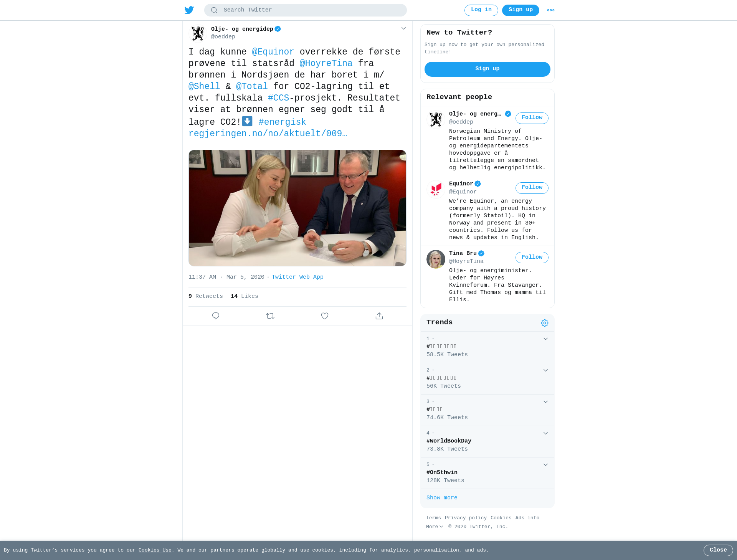
Task: Open the tweet photo of the meeting
Action: tap(297, 208)
